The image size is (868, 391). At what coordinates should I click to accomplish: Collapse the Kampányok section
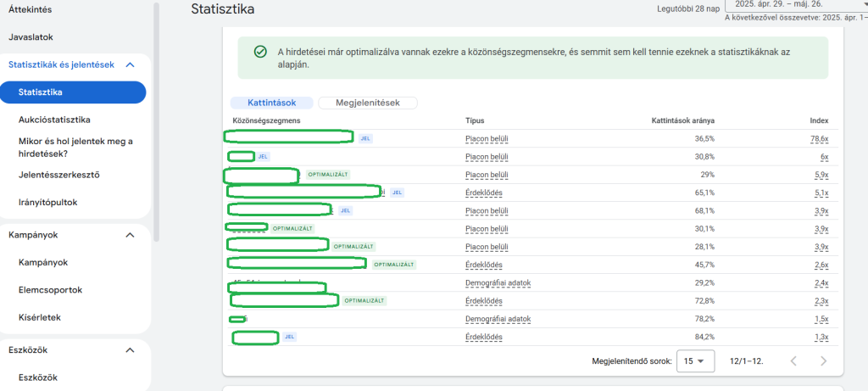(130, 235)
